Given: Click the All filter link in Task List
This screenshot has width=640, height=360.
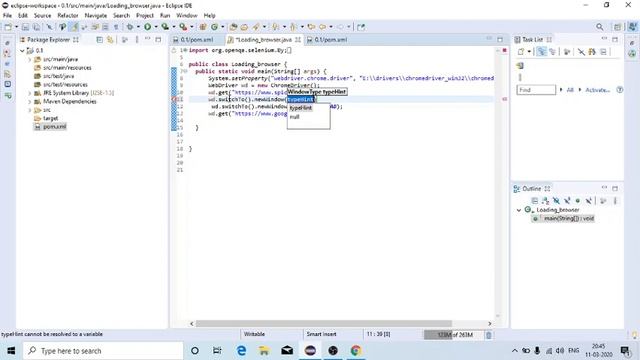Looking at the screenshot, I should click(x=570, y=90).
